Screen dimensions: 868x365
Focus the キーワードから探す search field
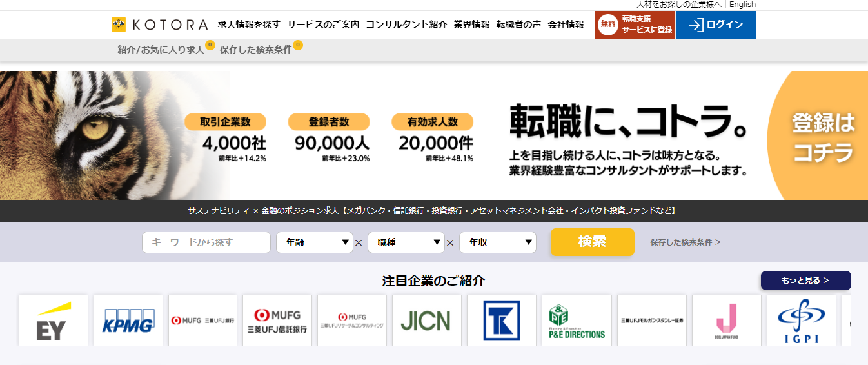point(206,242)
